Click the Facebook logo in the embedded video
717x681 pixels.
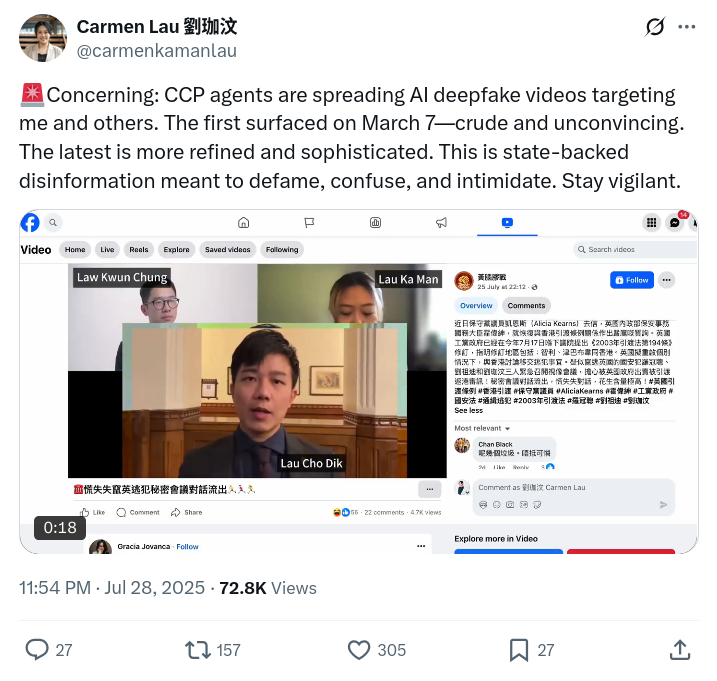pyautogui.click(x=30, y=223)
